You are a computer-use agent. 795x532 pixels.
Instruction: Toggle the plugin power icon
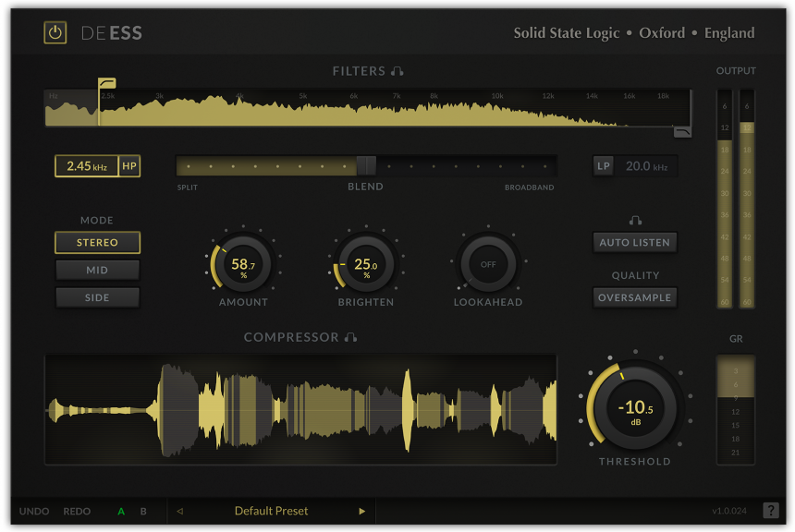(53, 32)
